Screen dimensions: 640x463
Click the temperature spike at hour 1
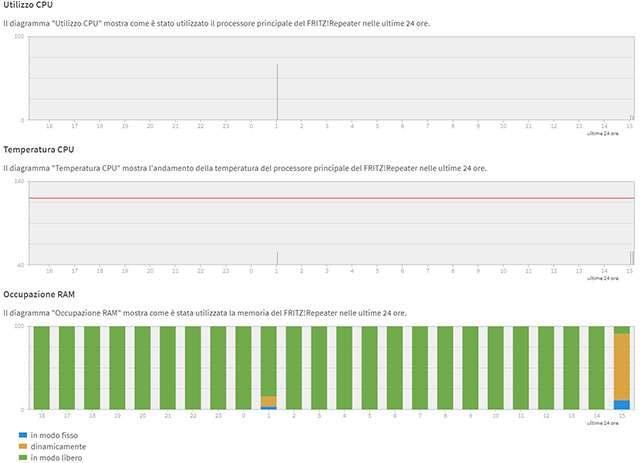277,258
